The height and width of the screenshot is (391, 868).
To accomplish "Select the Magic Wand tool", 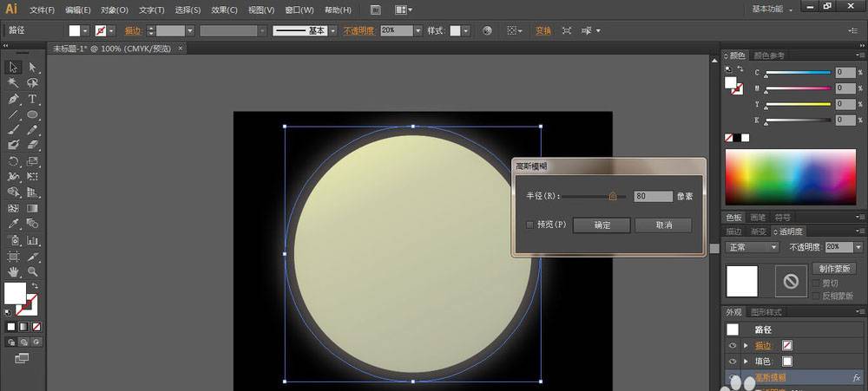I will 14,83.
